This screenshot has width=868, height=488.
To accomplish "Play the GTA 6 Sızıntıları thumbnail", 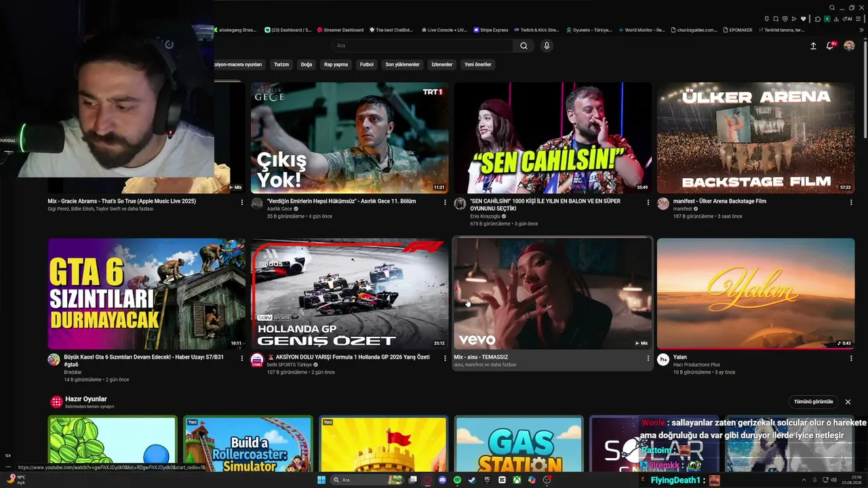I will tap(146, 293).
